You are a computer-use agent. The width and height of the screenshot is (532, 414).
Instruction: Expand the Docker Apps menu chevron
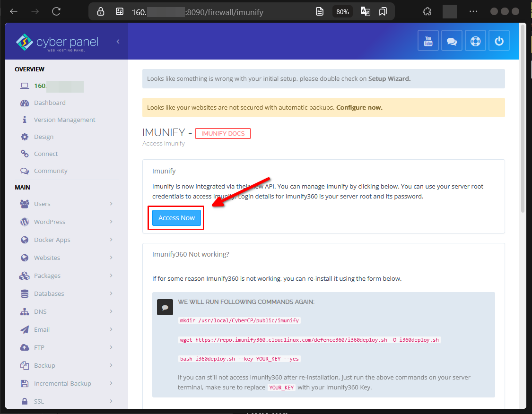tap(111, 240)
